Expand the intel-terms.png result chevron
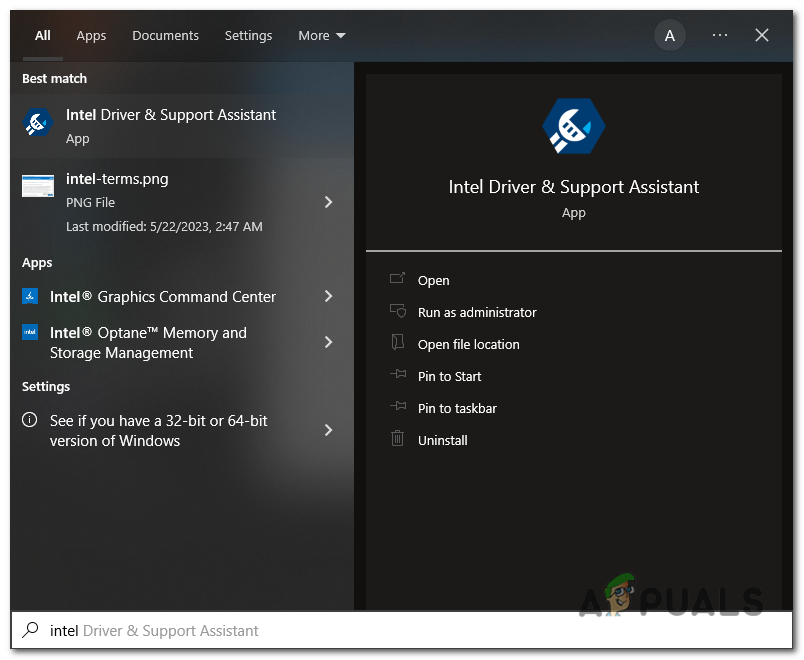 click(328, 201)
